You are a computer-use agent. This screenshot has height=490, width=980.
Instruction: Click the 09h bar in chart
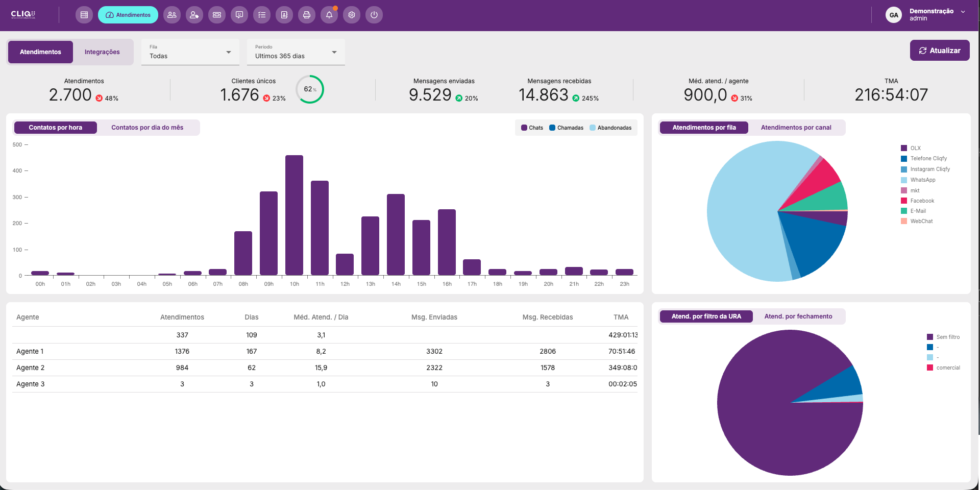tap(269, 233)
